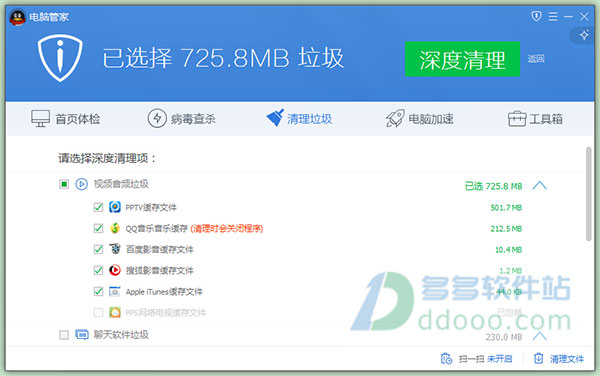The image size is (600, 376).
Task: Collapse the 视频音频垃圾 section arrow
Action: click(x=540, y=186)
